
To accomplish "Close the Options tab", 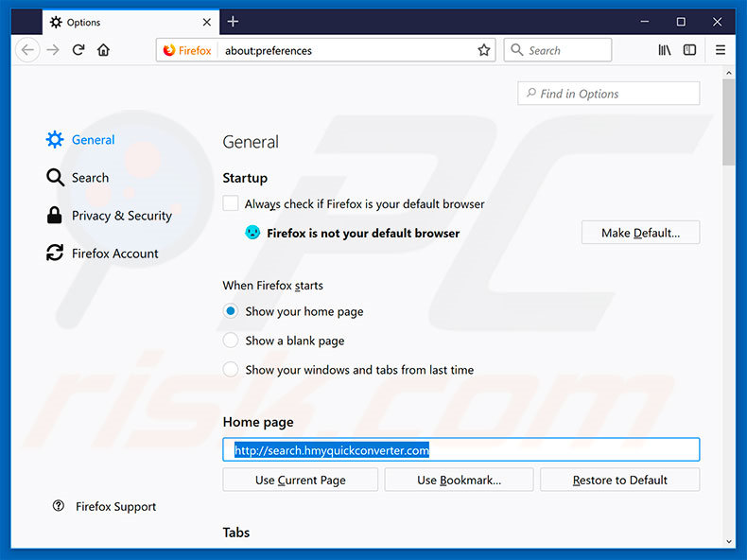I will tap(207, 23).
